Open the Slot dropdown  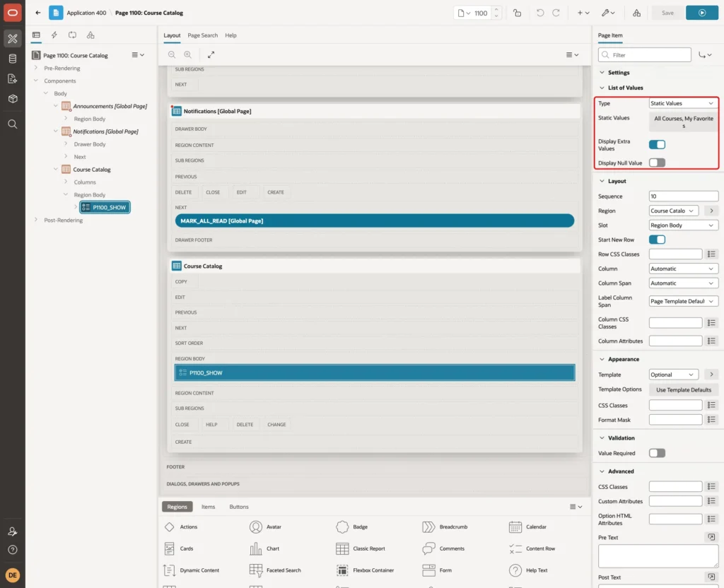pos(683,225)
